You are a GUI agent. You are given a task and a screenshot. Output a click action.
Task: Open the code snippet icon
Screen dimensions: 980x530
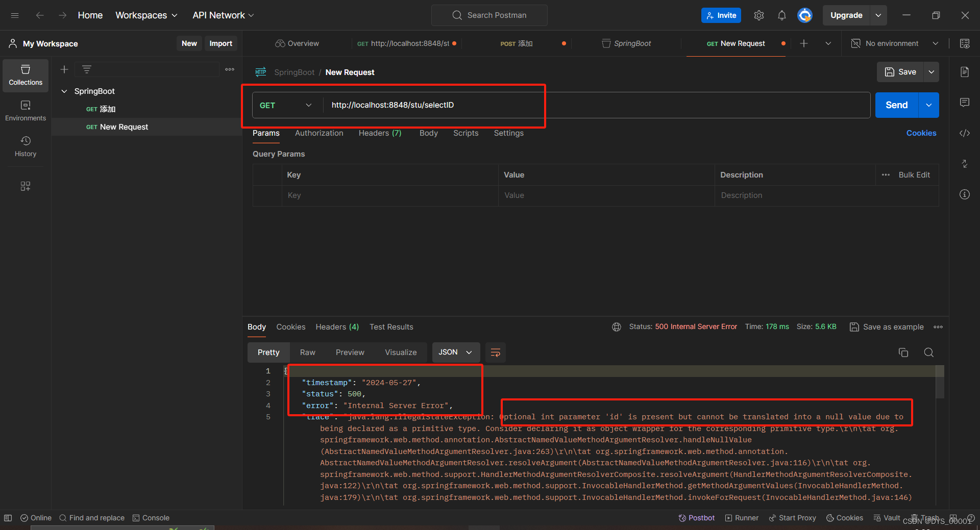click(965, 133)
